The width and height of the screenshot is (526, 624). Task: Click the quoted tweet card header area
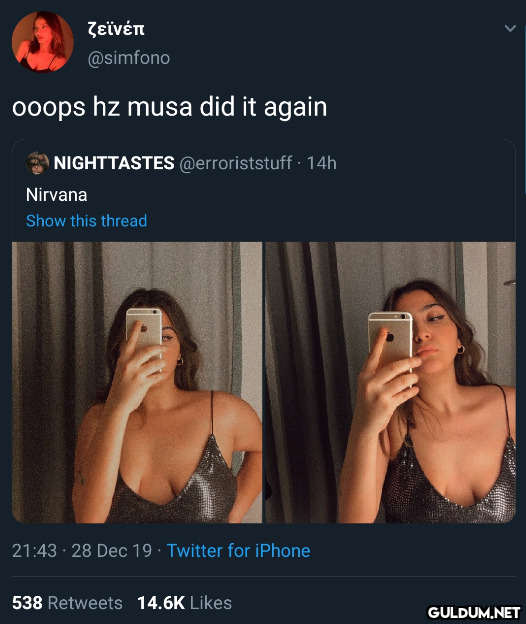[x=264, y=163]
